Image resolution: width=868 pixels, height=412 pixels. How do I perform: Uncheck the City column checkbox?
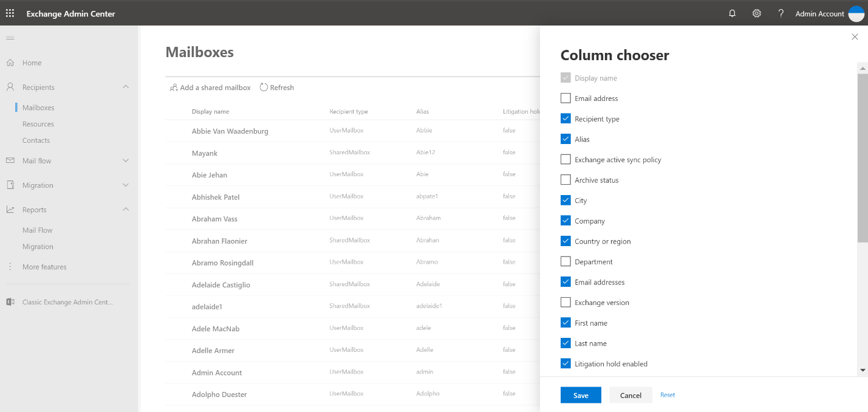[566, 200]
